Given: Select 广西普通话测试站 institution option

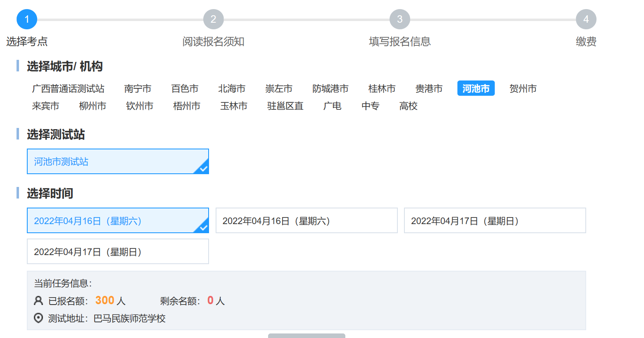Looking at the screenshot, I should click(68, 89).
